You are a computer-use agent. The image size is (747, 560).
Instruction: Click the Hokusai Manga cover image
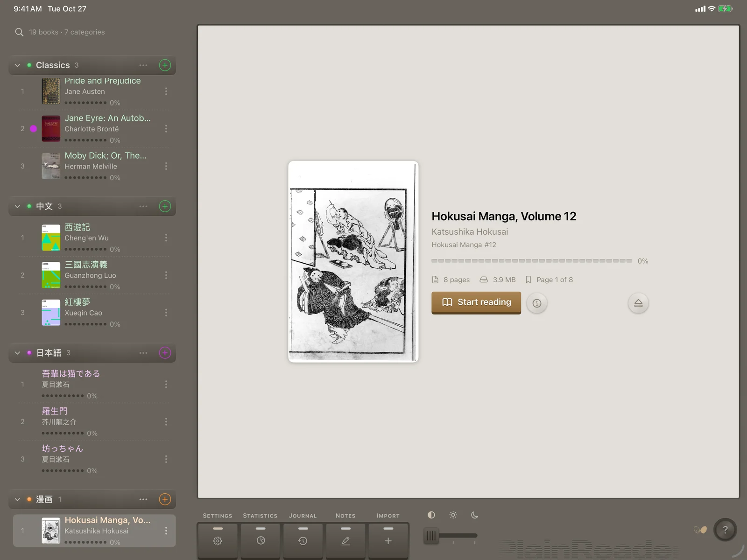point(353,261)
